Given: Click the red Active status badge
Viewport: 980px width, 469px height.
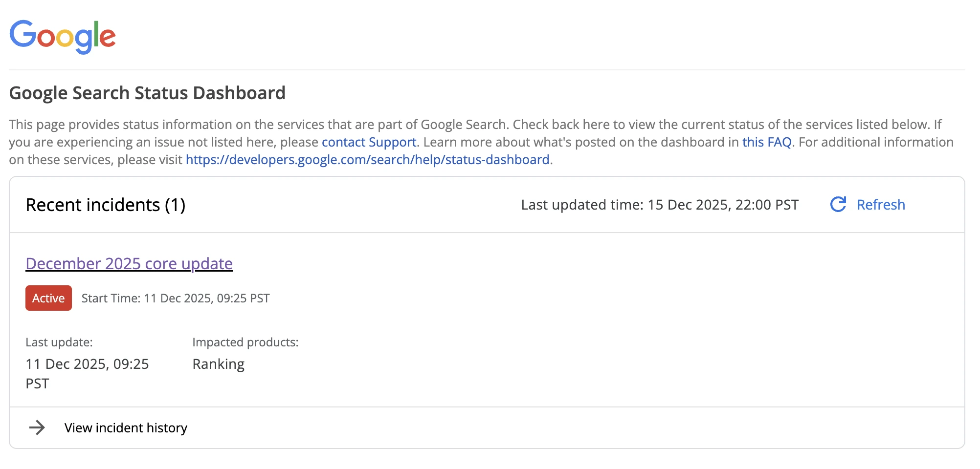Looking at the screenshot, I should tap(48, 298).
